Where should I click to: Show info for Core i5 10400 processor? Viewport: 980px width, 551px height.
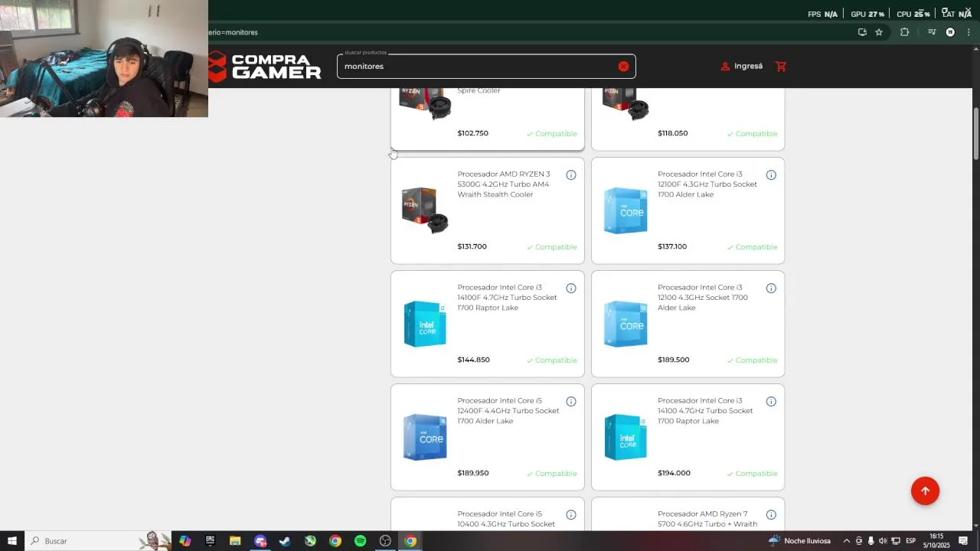tap(571, 515)
